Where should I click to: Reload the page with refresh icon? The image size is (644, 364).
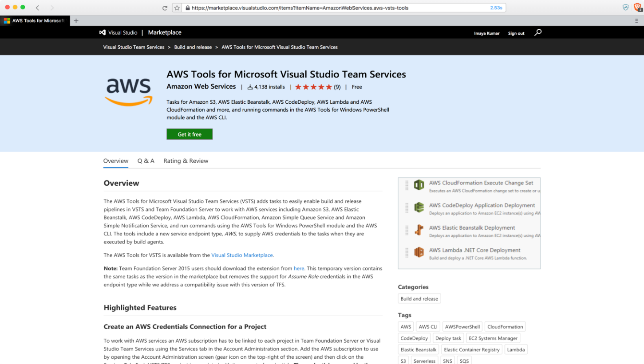tap(165, 8)
